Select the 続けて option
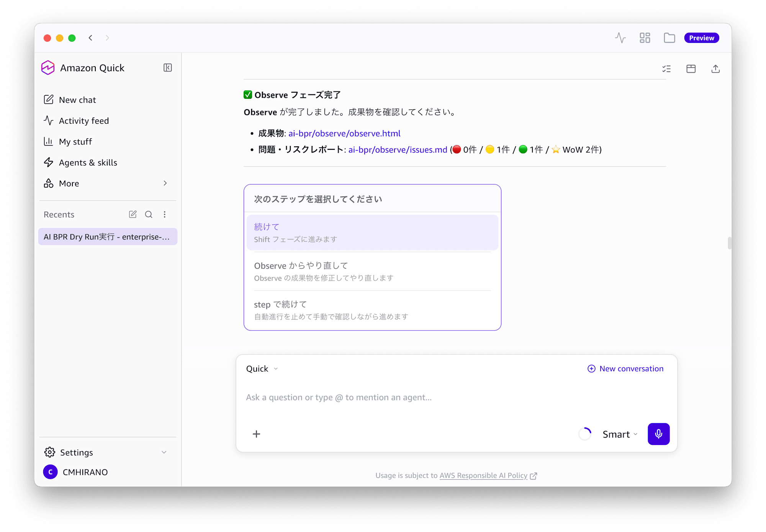766x532 pixels. tap(372, 232)
